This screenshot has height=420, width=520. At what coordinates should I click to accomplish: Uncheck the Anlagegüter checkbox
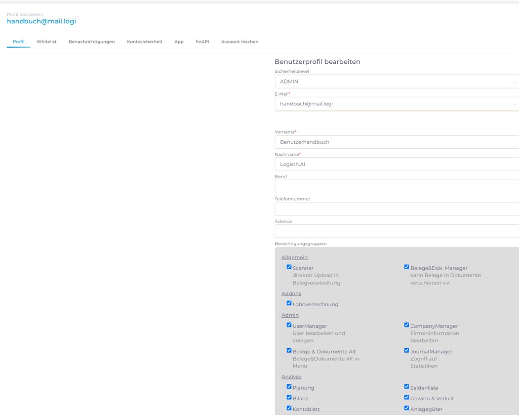click(407, 408)
